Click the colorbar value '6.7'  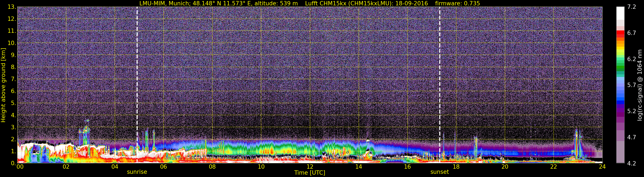[x=632, y=33]
